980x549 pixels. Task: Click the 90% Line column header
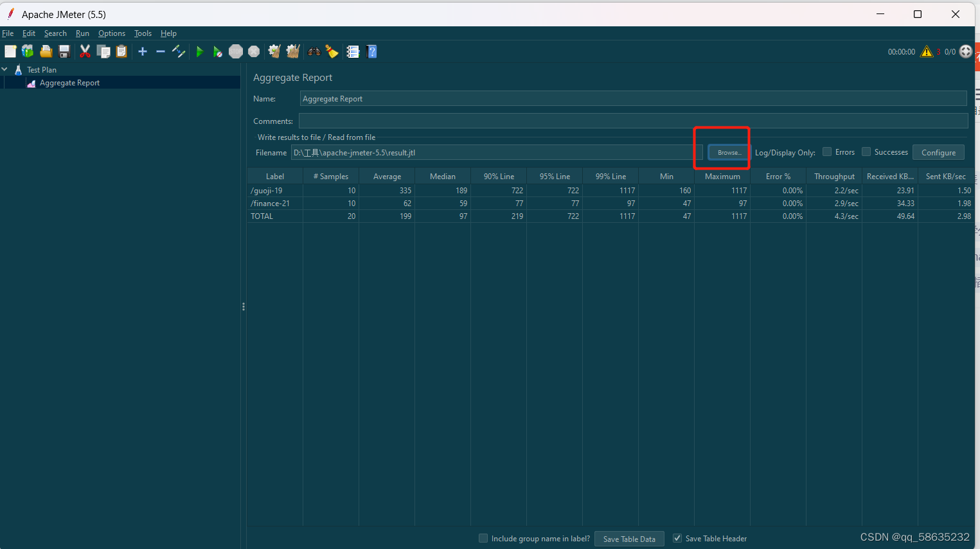[x=499, y=176]
